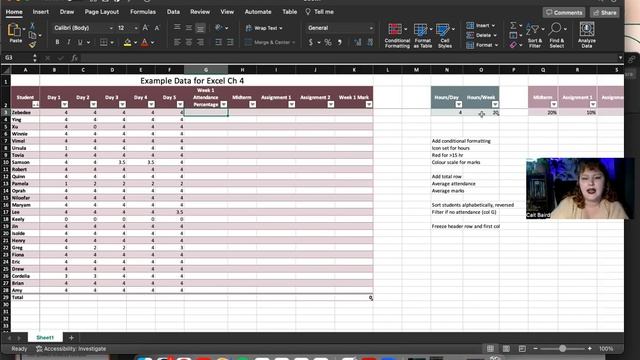Click the Increase Indent icon
The height and width of the screenshot is (360, 640).
coord(230,42)
